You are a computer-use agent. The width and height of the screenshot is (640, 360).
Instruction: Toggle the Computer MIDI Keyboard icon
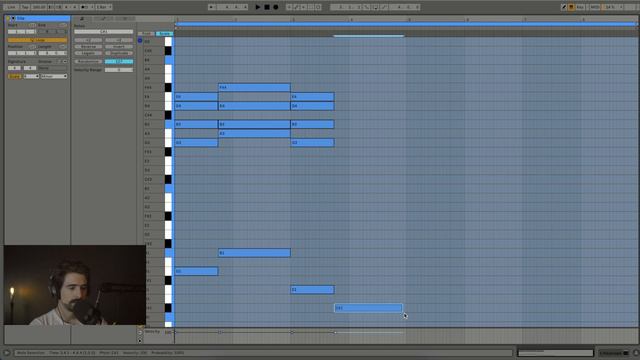[x=571, y=7]
